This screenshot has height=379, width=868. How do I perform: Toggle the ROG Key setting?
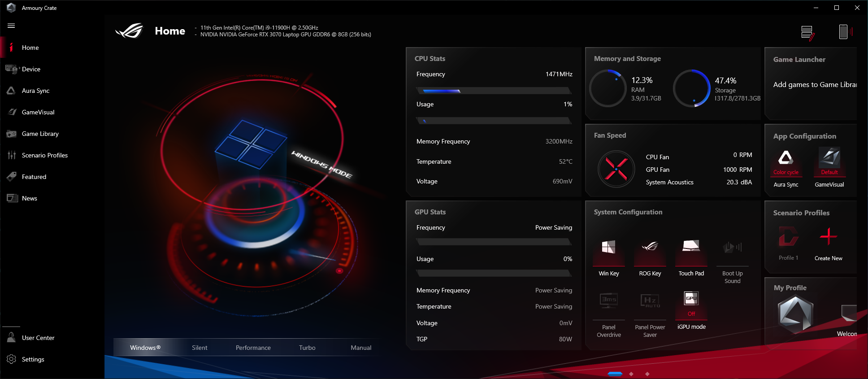[x=650, y=247]
